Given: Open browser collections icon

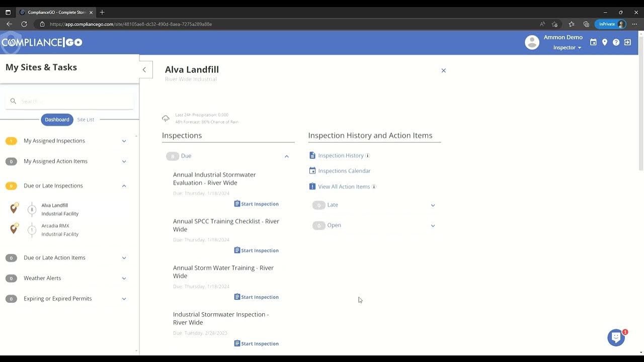Looking at the screenshot, I should pos(586,24).
